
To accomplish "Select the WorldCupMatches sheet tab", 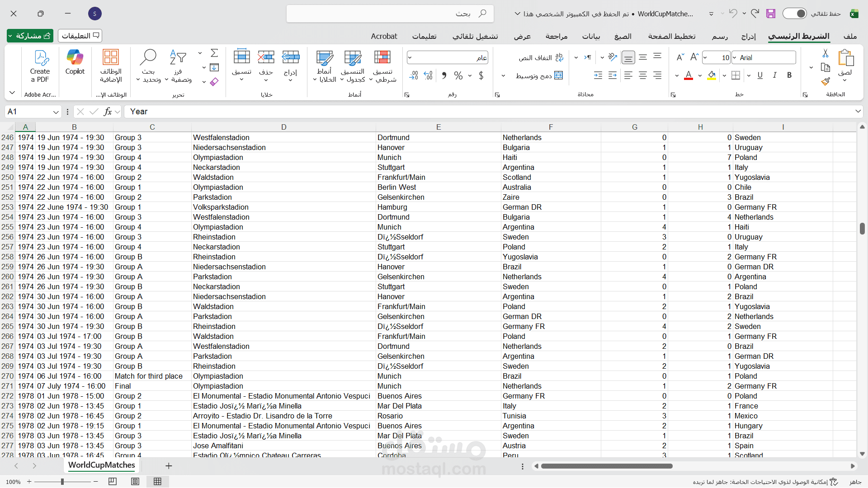I will [x=101, y=465].
